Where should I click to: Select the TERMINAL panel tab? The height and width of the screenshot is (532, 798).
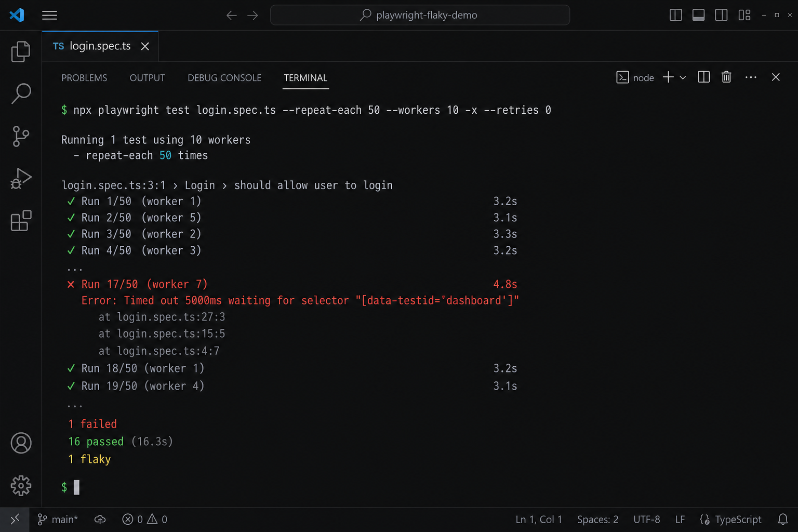(x=305, y=78)
